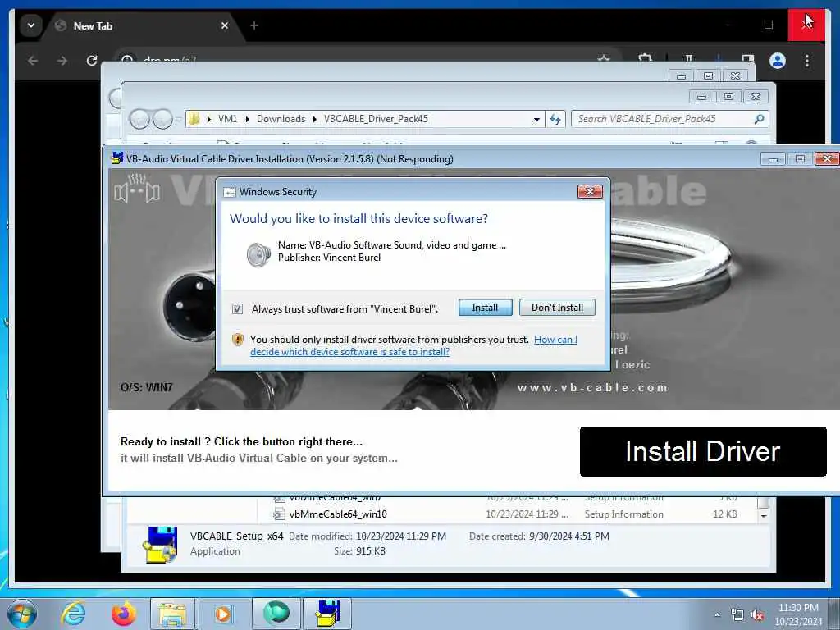This screenshot has height=630, width=840.
Task: Close the New Tab in Chrome
Action: click(x=225, y=25)
